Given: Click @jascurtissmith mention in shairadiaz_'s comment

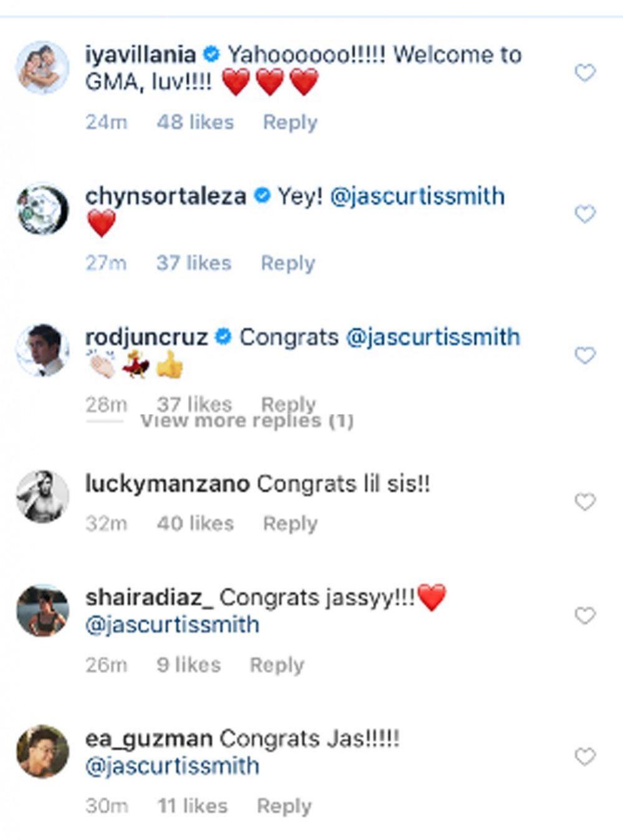Looking at the screenshot, I should [x=172, y=625].
